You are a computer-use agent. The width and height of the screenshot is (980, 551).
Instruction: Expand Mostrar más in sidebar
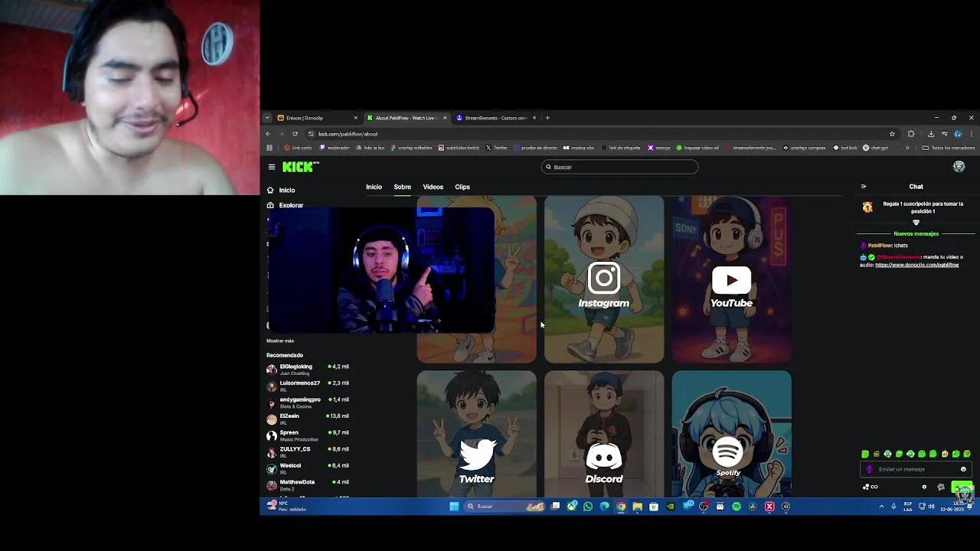(280, 341)
